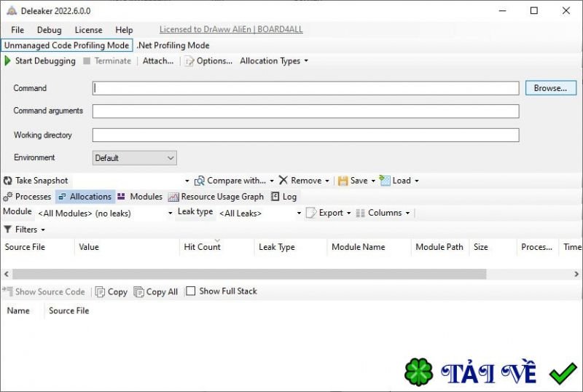Click the Attach button

click(x=158, y=61)
